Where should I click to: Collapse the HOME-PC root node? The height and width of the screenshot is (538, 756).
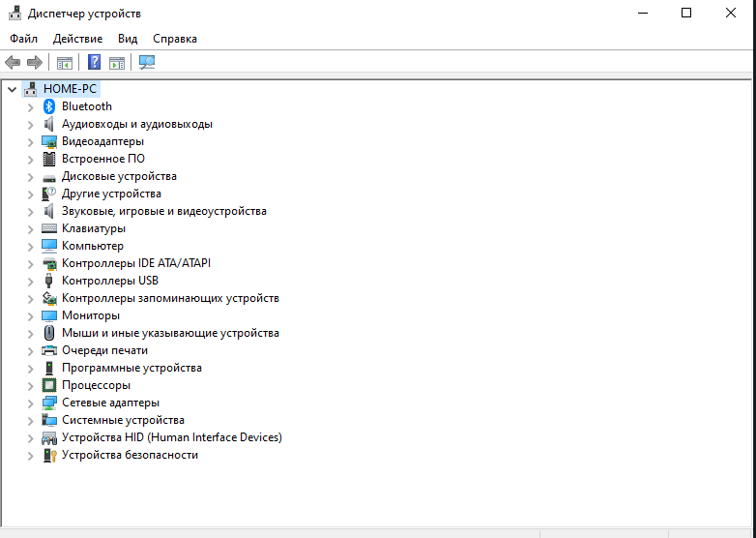tap(12, 89)
